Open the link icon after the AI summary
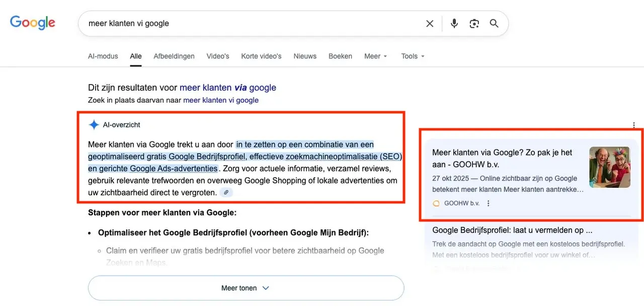 (x=225, y=192)
